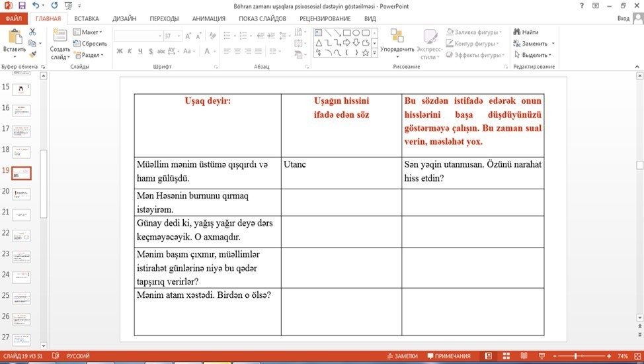Viewport: 644px width, 364px height.
Task: Toggle bold Ж formatting
Action: [x=120, y=51]
